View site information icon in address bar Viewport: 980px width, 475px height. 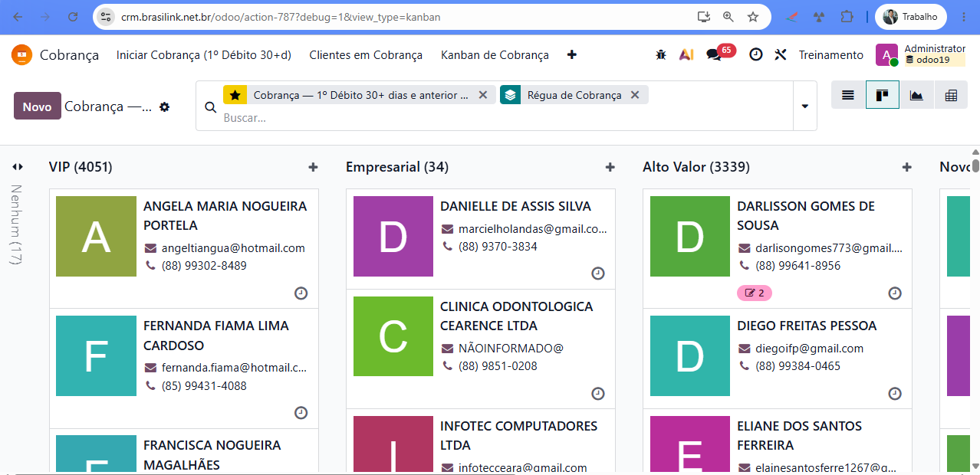(x=106, y=17)
